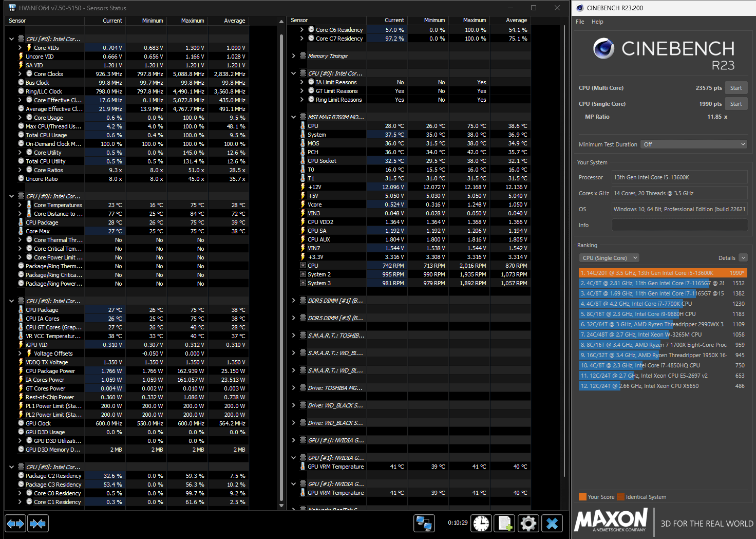Click the fan icon beside System 2
Screen dimensions: 756x539
pos(303,274)
